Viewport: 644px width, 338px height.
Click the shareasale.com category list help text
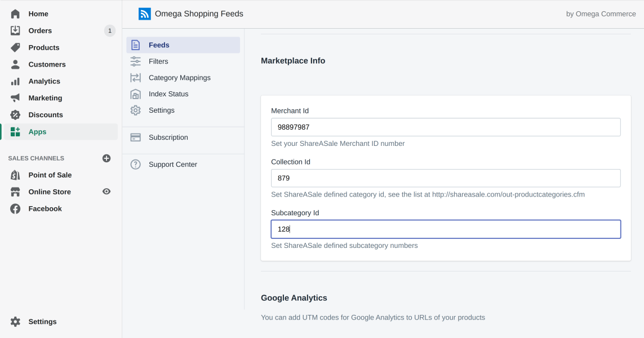click(x=428, y=194)
